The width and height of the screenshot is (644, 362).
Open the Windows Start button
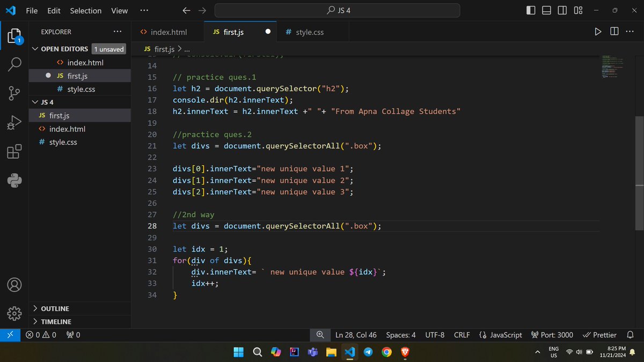(238, 352)
